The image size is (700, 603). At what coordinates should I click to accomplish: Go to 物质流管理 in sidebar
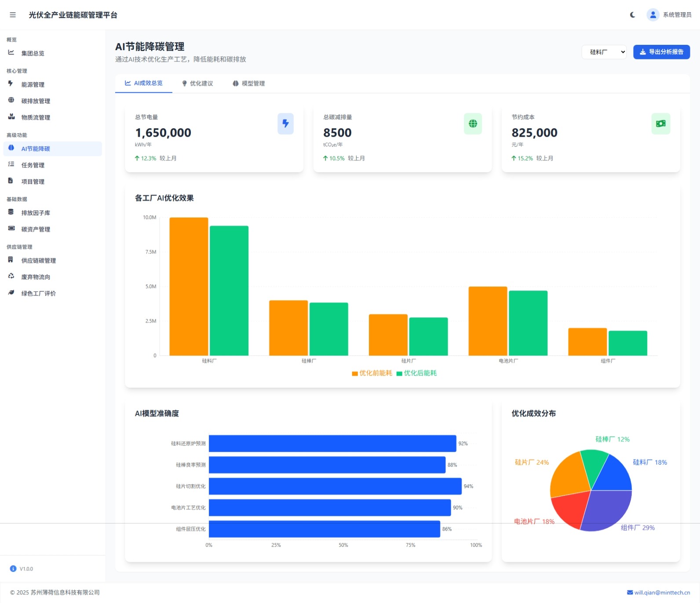[x=36, y=117]
